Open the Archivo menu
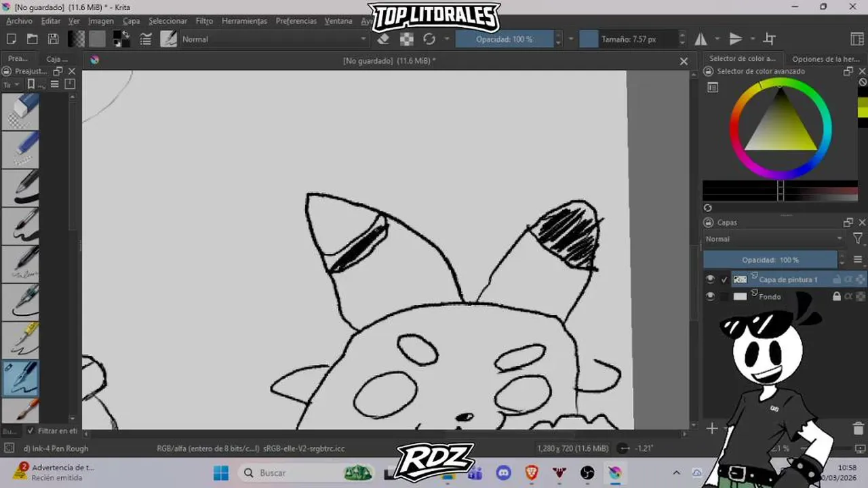The width and height of the screenshot is (868, 488). tap(19, 21)
